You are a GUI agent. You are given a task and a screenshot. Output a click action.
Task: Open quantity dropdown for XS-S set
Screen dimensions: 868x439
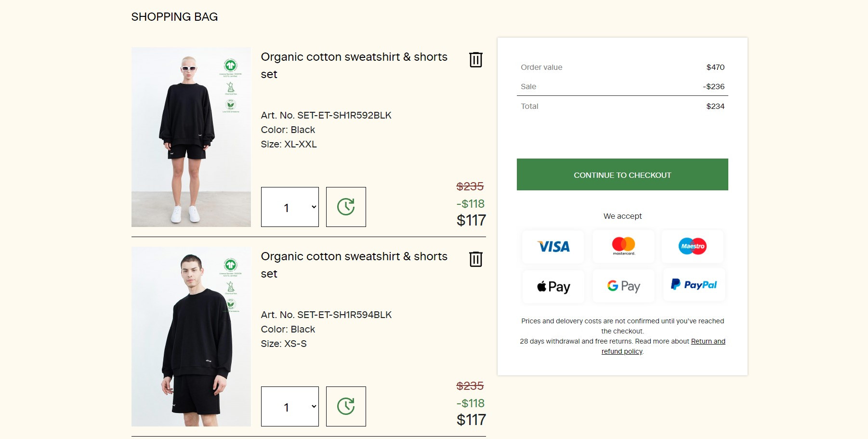click(290, 407)
